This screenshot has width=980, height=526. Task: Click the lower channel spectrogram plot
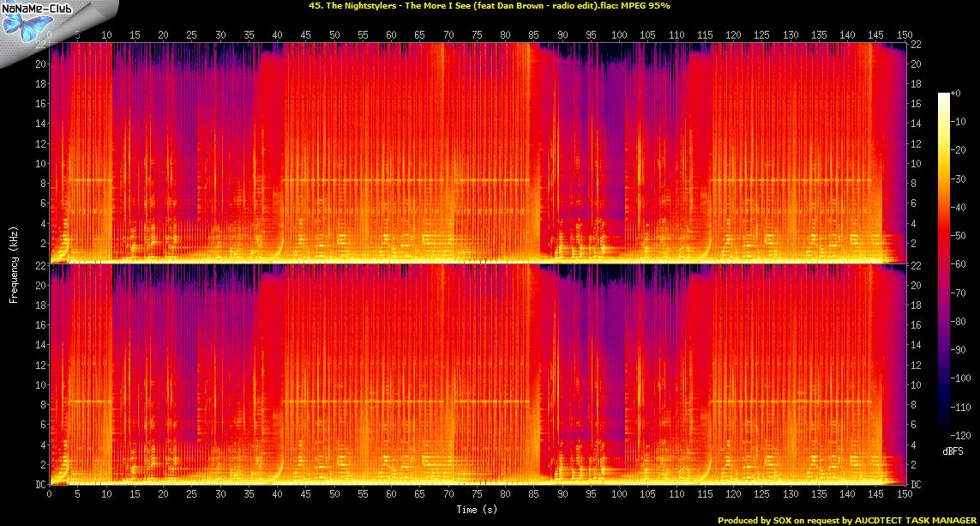point(478,373)
